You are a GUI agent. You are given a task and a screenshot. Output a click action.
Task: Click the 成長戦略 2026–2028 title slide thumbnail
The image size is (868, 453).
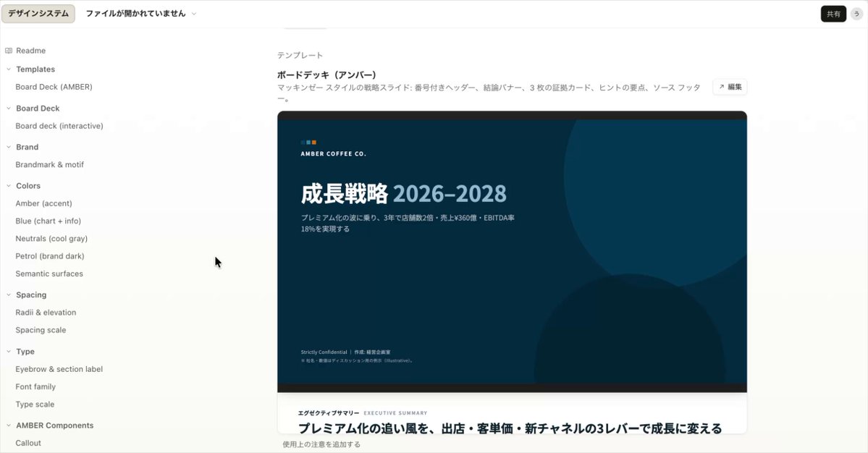tap(512, 252)
